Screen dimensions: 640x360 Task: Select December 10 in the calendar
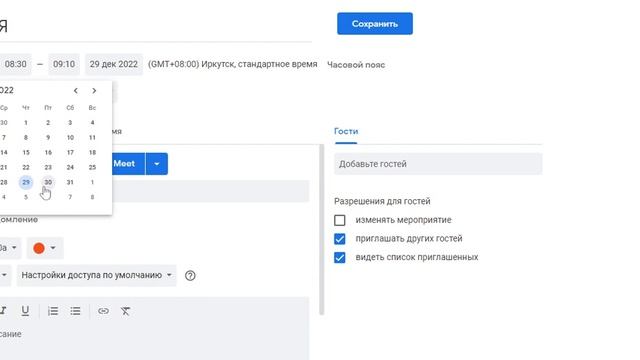click(70, 138)
